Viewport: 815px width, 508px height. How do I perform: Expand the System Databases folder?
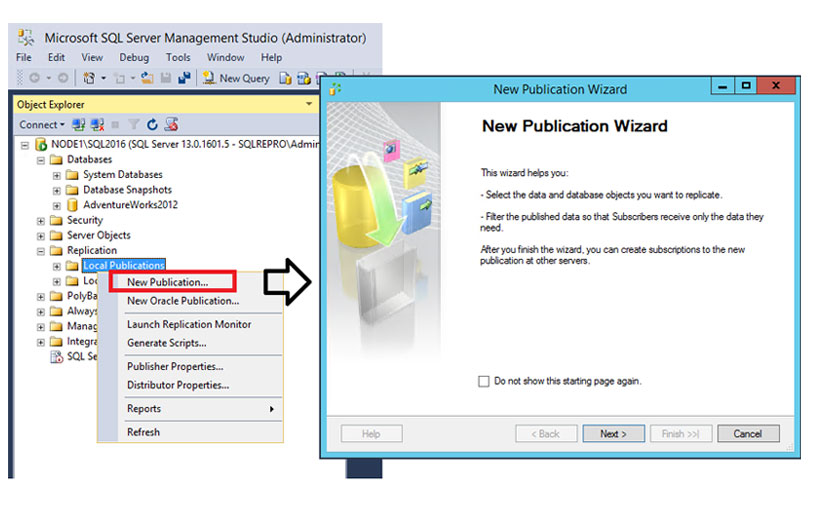tap(57, 175)
